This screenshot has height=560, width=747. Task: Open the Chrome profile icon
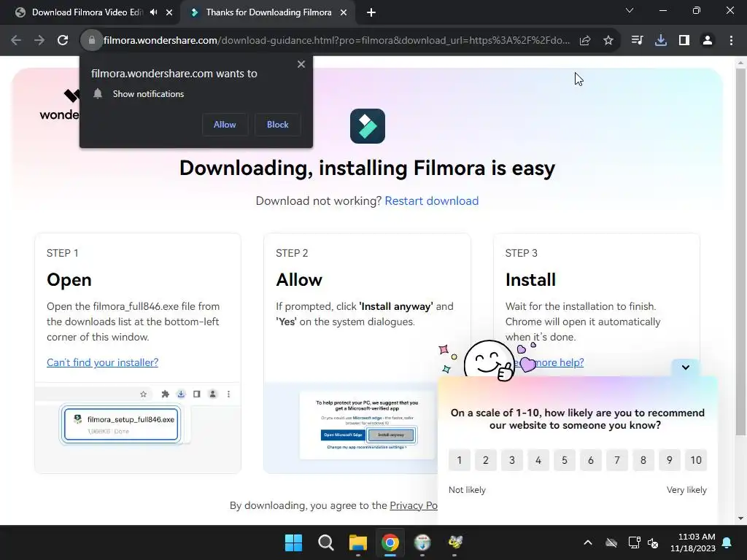(708, 41)
